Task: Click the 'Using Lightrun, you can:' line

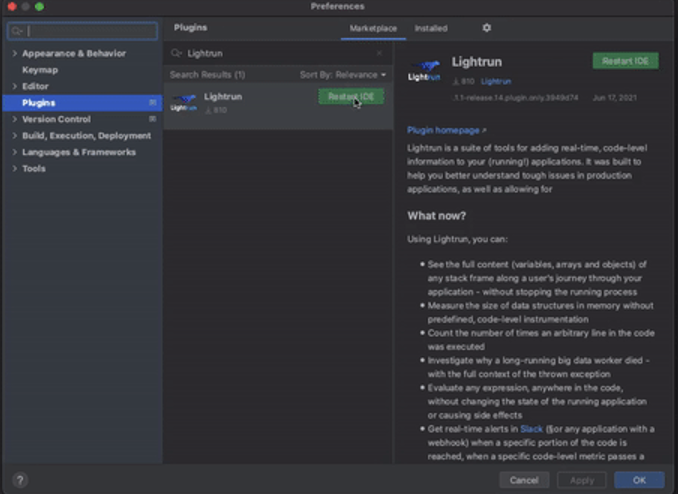Action: pyautogui.click(x=457, y=239)
